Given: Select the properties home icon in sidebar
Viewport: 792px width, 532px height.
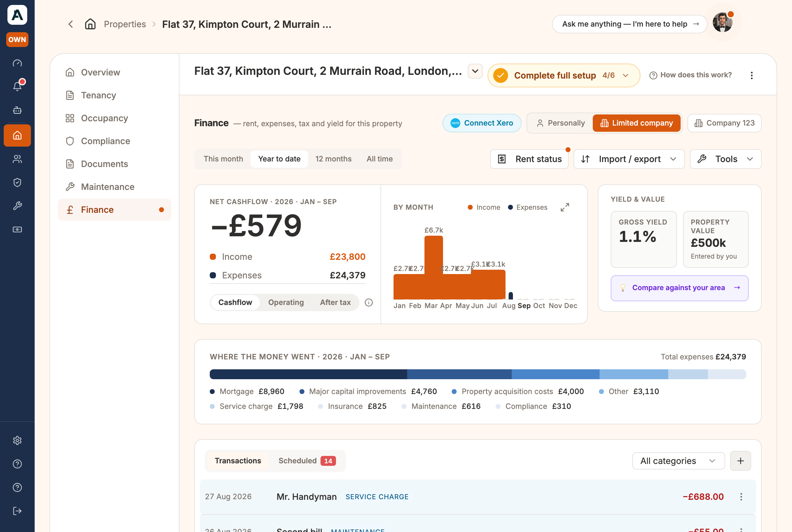Looking at the screenshot, I should 17,135.
